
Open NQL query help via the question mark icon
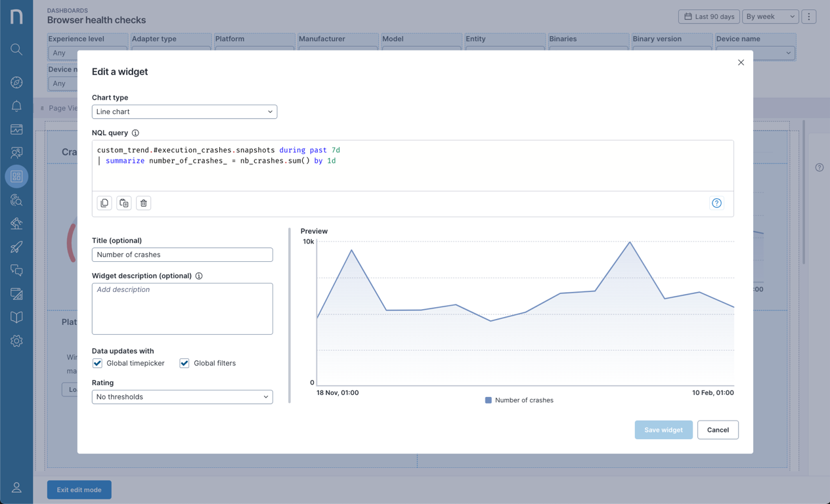[x=716, y=203]
